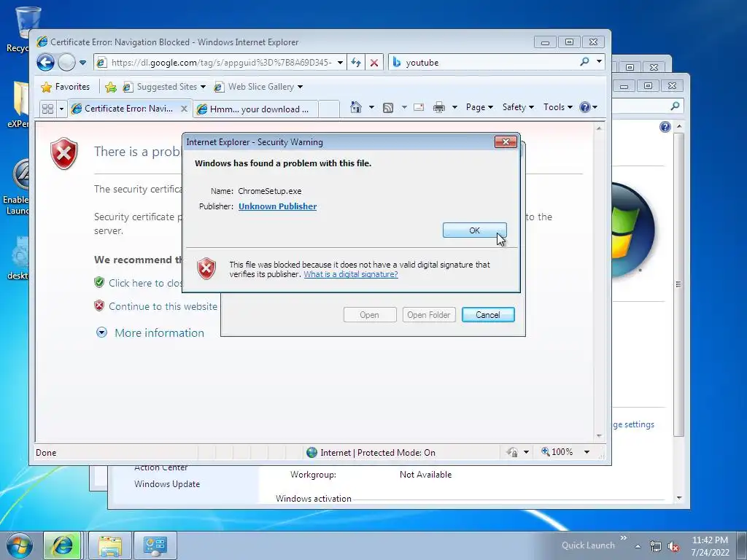
Task: Click the Unknown Publisher link
Action: (x=278, y=206)
